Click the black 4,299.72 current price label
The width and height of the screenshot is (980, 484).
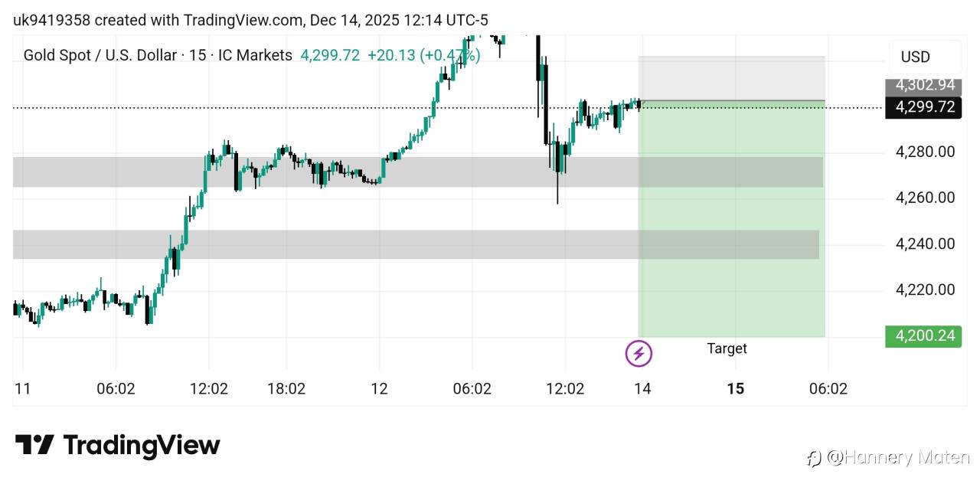[x=923, y=107]
